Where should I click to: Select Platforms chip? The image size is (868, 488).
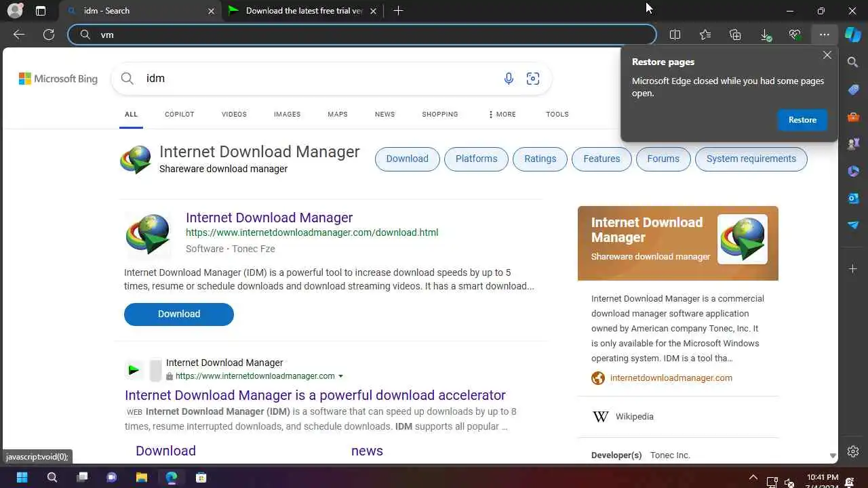(476, 159)
